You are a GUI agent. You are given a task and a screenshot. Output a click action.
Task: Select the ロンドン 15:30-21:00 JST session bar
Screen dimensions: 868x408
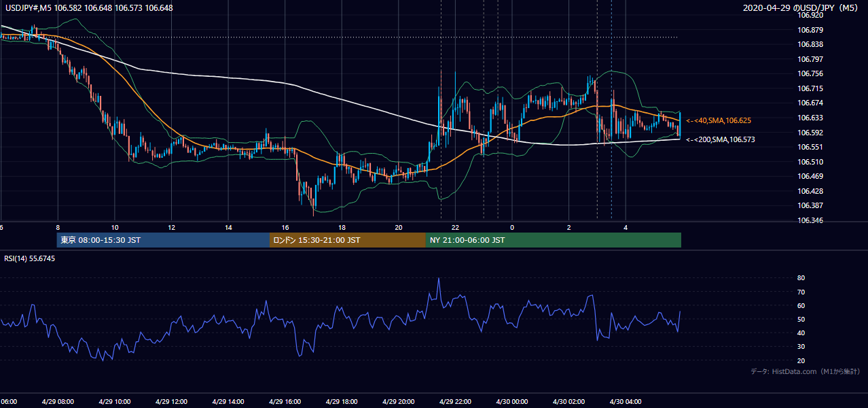pos(348,240)
